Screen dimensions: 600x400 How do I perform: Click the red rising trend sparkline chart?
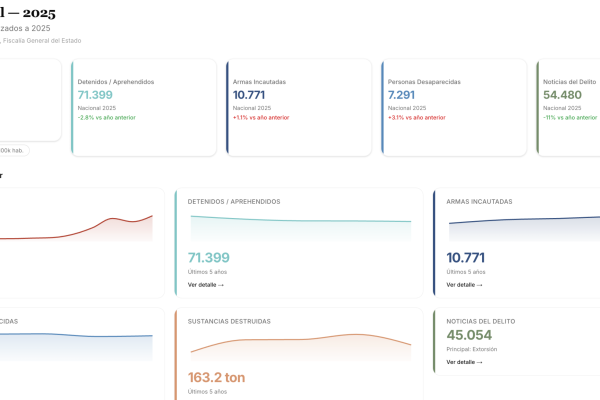[76, 228]
